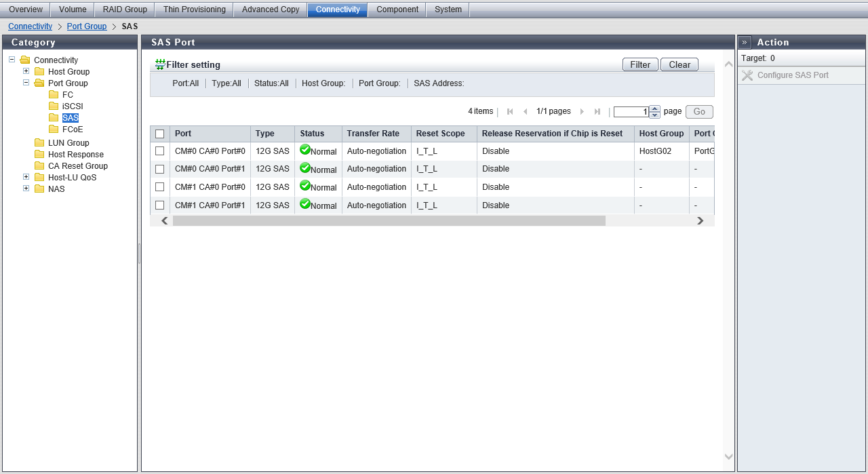Image resolution: width=868 pixels, height=474 pixels.
Task: Click the Port Group breadcrumb link
Action: [87, 26]
